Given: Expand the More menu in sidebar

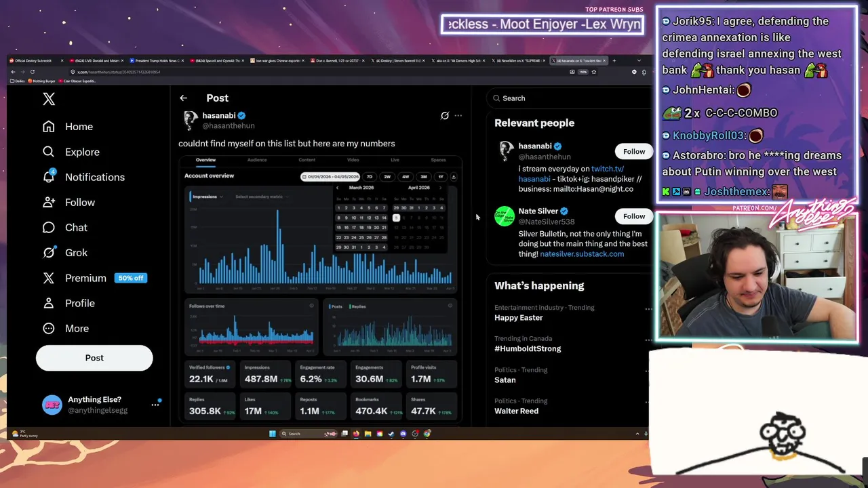Looking at the screenshot, I should [65, 328].
